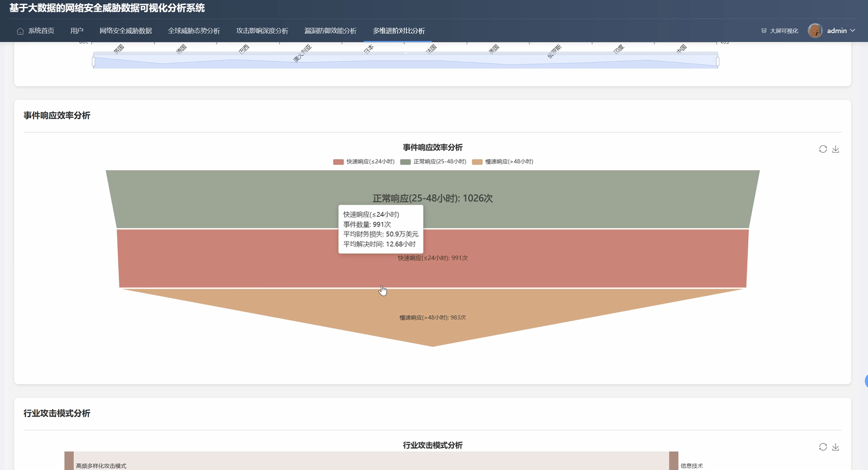Click the 行业攻击模式分析 card heading
This screenshot has height=470, width=868.
click(57, 414)
